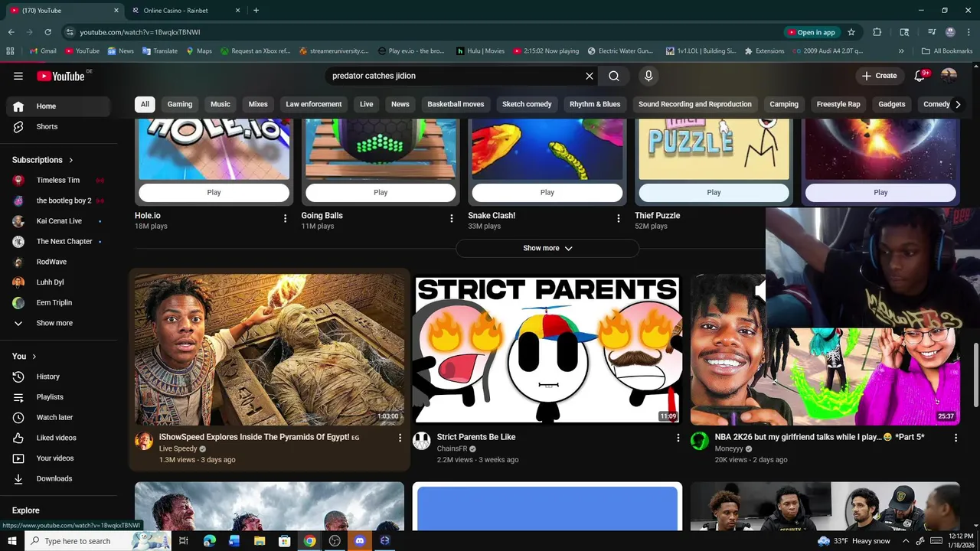Screen dimensions: 980x551
Task: Click ChainsFR channel avatar
Action: point(422,441)
